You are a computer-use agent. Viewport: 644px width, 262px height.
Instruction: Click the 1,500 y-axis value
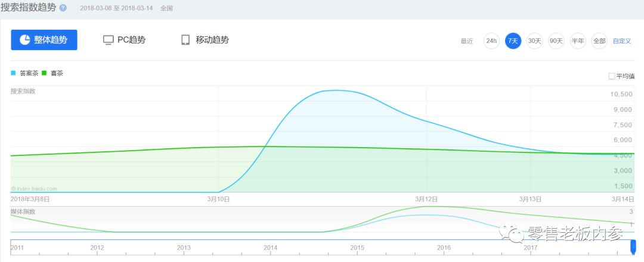(x=623, y=186)
